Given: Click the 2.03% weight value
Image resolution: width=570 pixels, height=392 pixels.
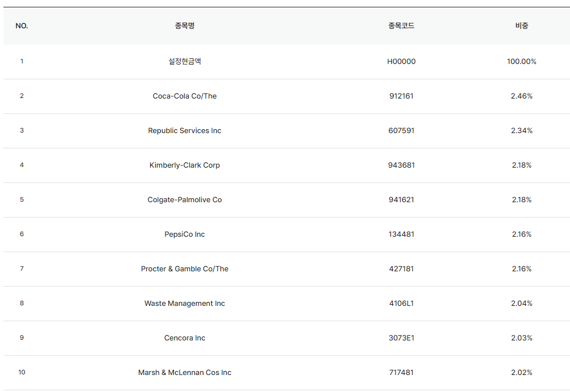Looking at the screenshot, I should tap(522, 338).
